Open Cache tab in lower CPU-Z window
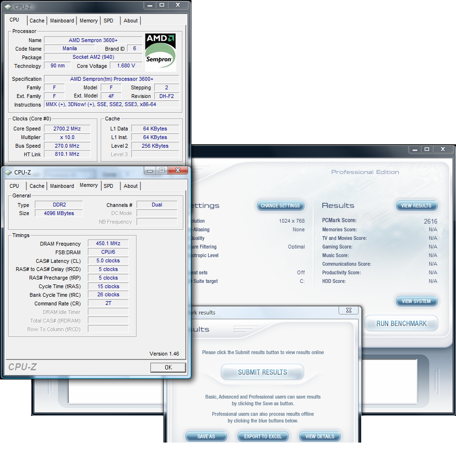This screenshot has width=456, height=476. [x=37, y=186]
